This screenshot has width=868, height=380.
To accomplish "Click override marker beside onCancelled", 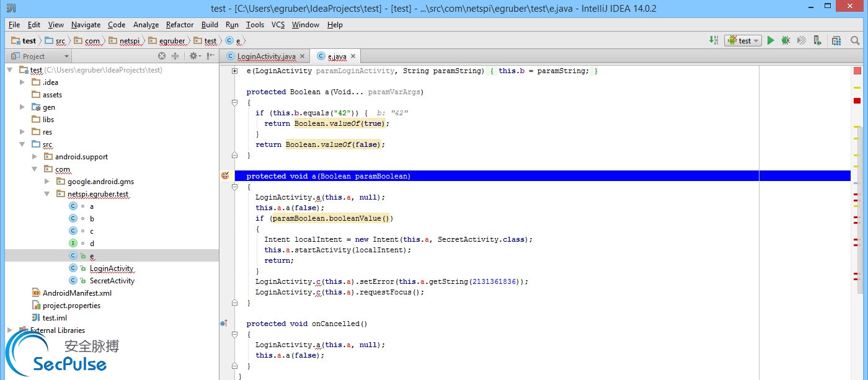I will (224, 324).
